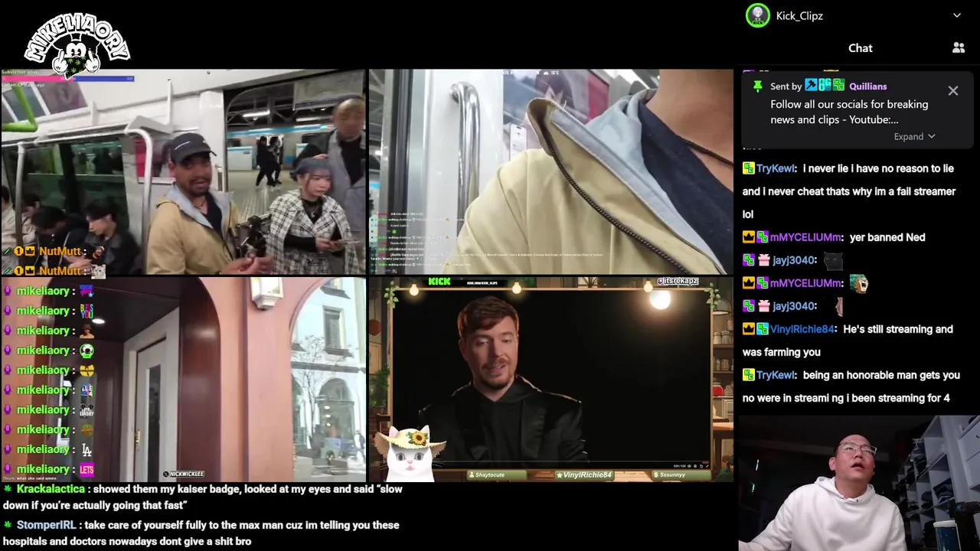Click the Krackalactica username in overlay chat
980x551 pixels.
coord(51,489)
